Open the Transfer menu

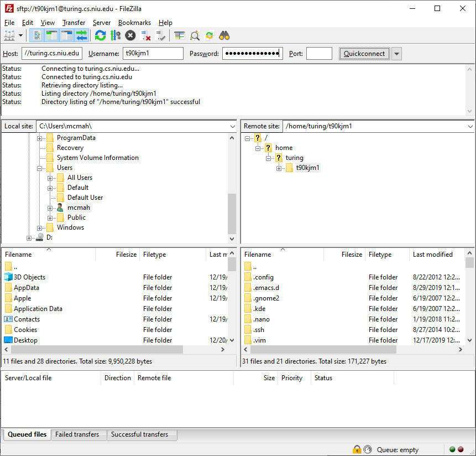[74, 23]
